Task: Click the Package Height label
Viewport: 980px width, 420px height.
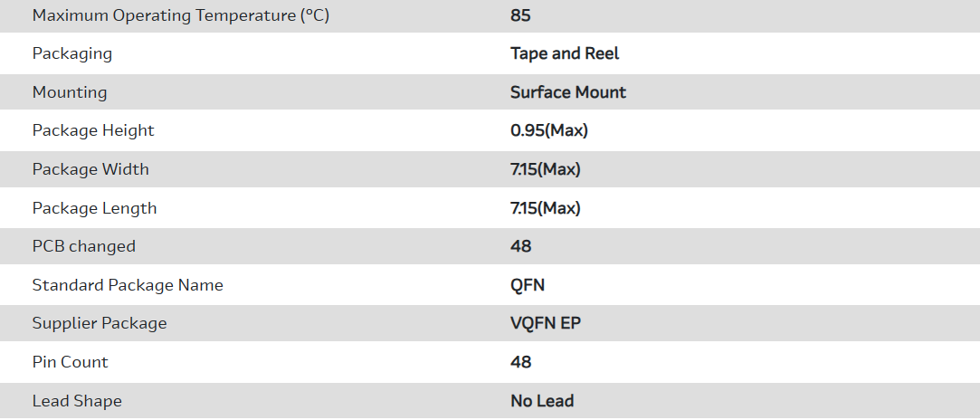Action: (93, 130)
